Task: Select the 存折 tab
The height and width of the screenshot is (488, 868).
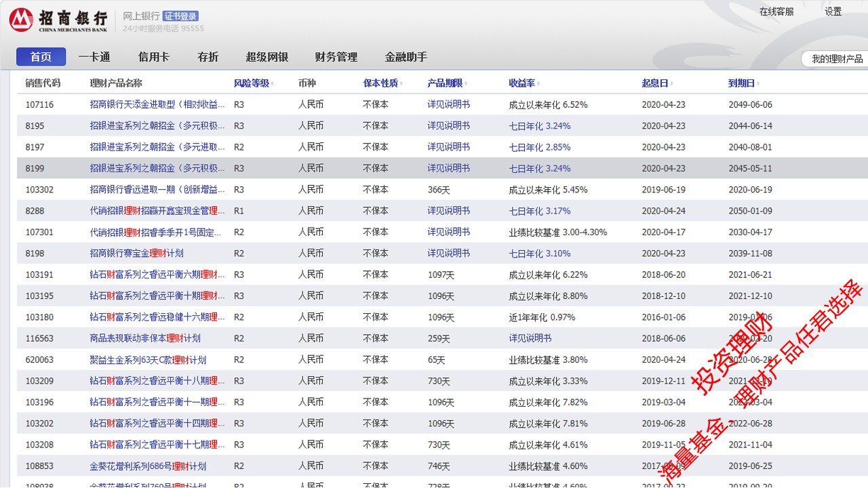Action: (208, 57)
